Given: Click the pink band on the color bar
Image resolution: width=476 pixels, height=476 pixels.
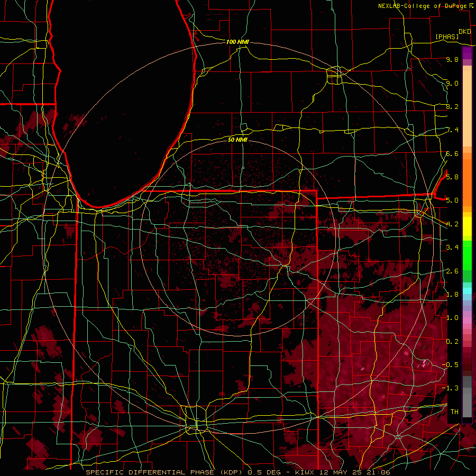Looking at the screenshot, I should (x=467, y=320).
